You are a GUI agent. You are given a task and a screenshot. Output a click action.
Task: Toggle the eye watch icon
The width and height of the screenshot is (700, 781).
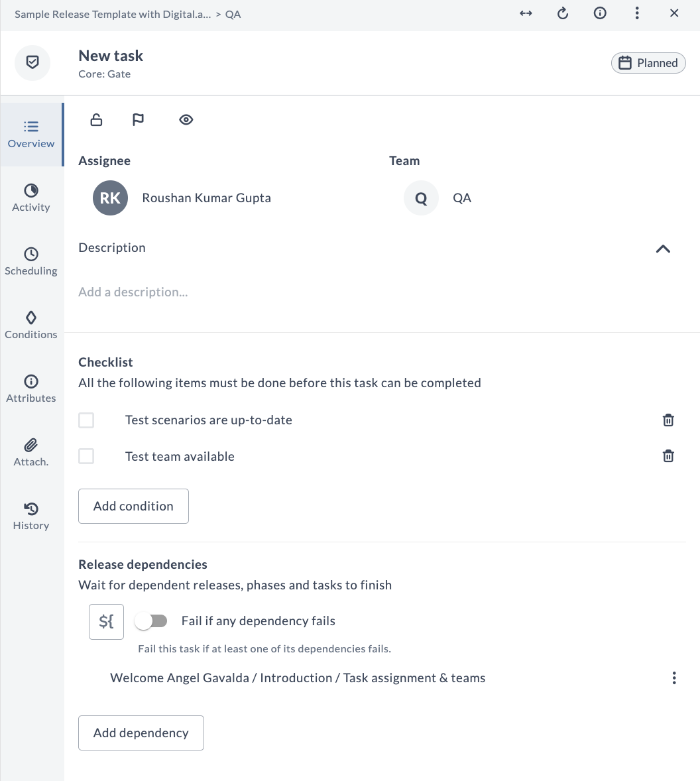point(186,119)
